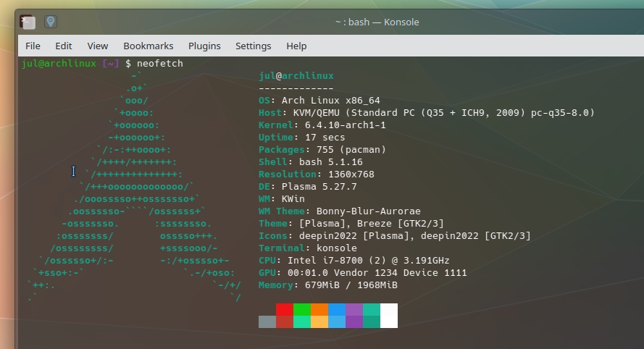Click the 'Kernel: 6.4.10-arch1-1' output line
644x349 pixels.
[x=322, y=125]
